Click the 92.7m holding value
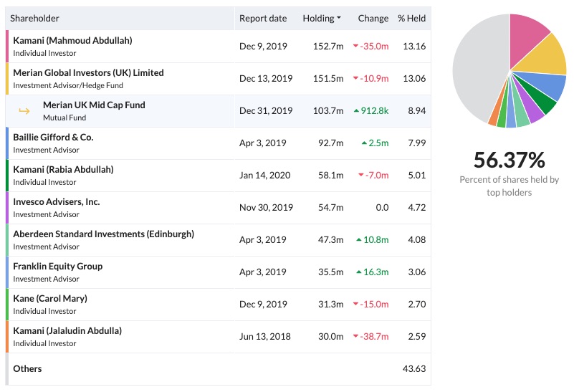 331,143
